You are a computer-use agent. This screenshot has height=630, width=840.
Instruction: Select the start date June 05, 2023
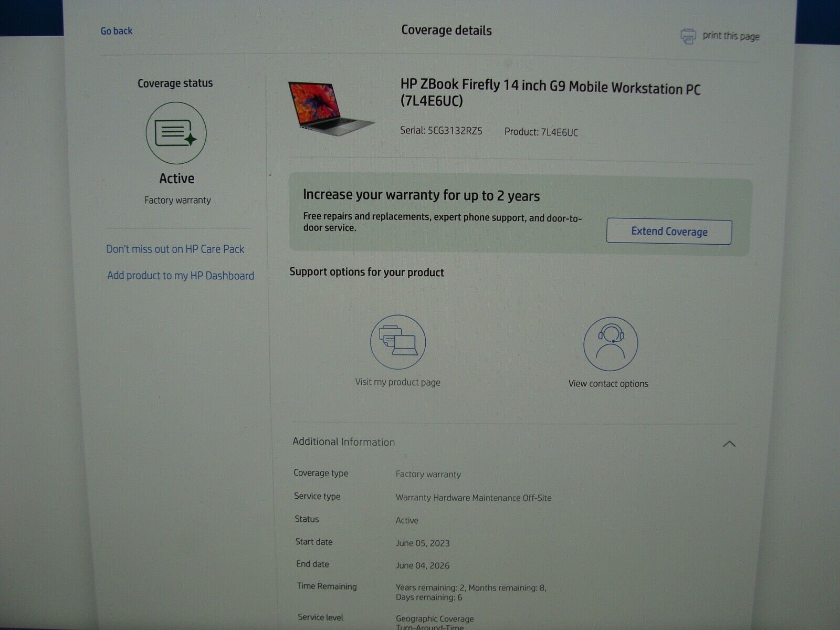(x=423, y=543)
